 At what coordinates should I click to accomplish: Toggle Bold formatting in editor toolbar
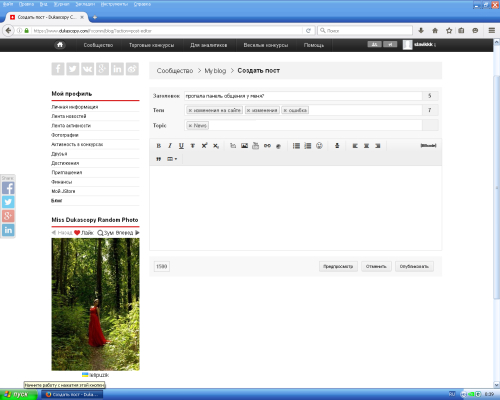click(x=159, y=146)
